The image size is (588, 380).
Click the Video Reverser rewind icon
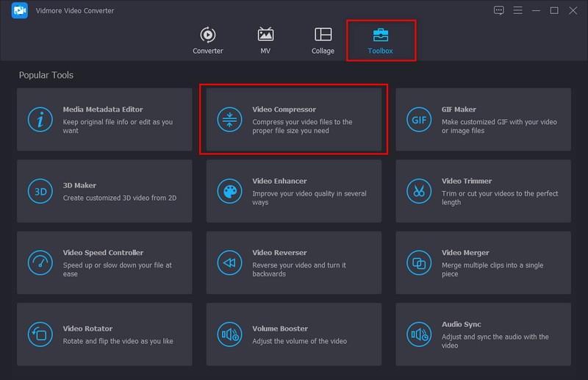coord(229,262)
